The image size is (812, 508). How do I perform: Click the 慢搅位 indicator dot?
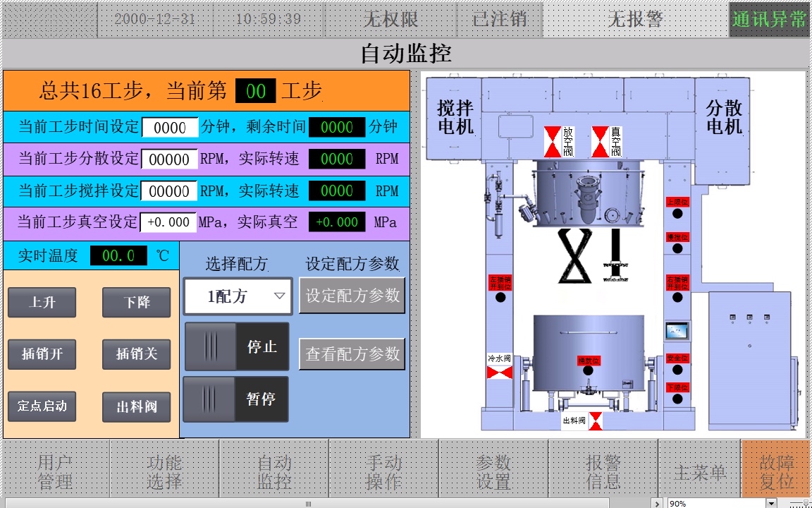pyautogui.click(x=677, y=249)
